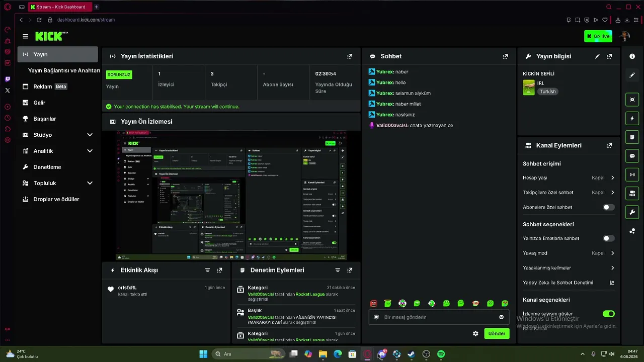Click Valid00avcisi username in chat

point(392,125)
